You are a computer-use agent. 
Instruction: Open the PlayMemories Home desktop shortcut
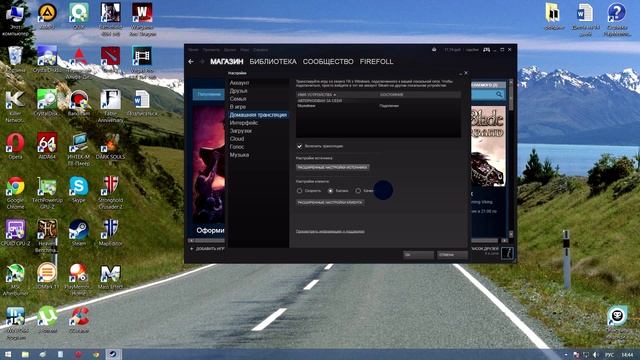(79, 279)
